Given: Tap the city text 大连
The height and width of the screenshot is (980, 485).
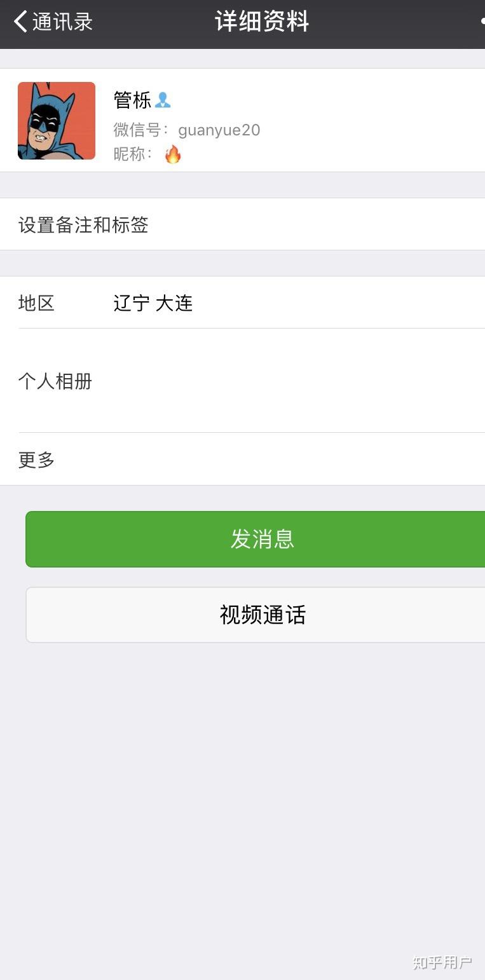Looking at the screenshot, I should point(174,303).
